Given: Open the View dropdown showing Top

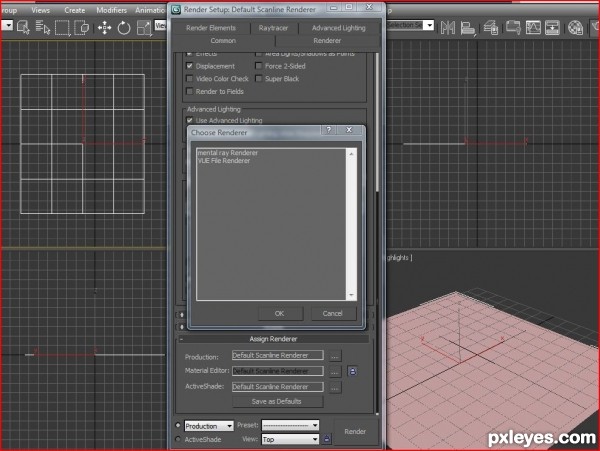Looking at the screenshot, I should 290,439.
